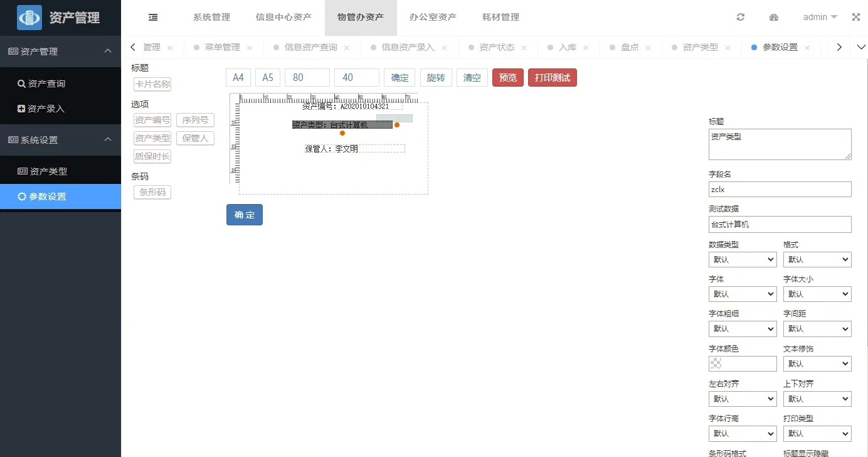This screenshot has height=457, width=868.
Task: Open 资产录入 in the sidebar
Action: click(60, 109)
